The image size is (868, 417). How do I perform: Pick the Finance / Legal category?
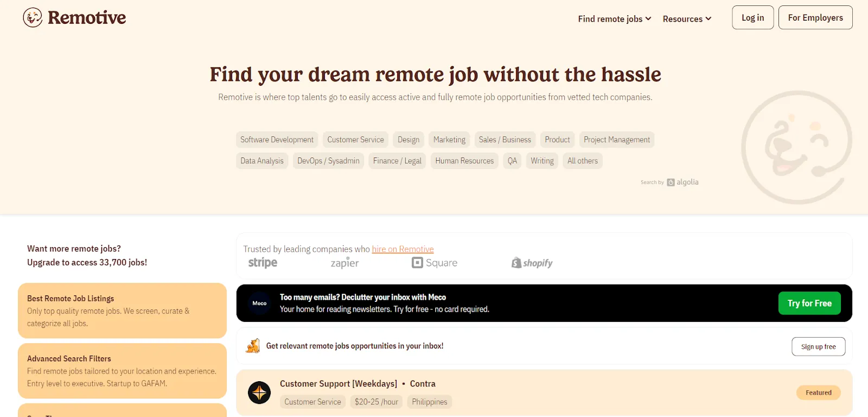point(397,161)
